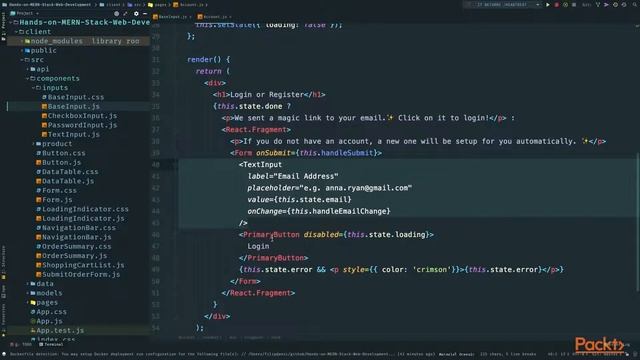Image resolution: width=640 pixels, height=360 pixels.
Task: Click the client folder in breadcrumb bar
Action: [x=111, y=4]
